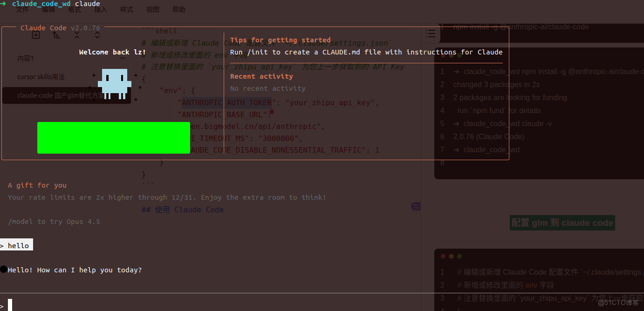This screenshot has width=644, height=311.
Task: Click the '配置 glm 到 claude code' heading
Action: (x=562, y=223)
